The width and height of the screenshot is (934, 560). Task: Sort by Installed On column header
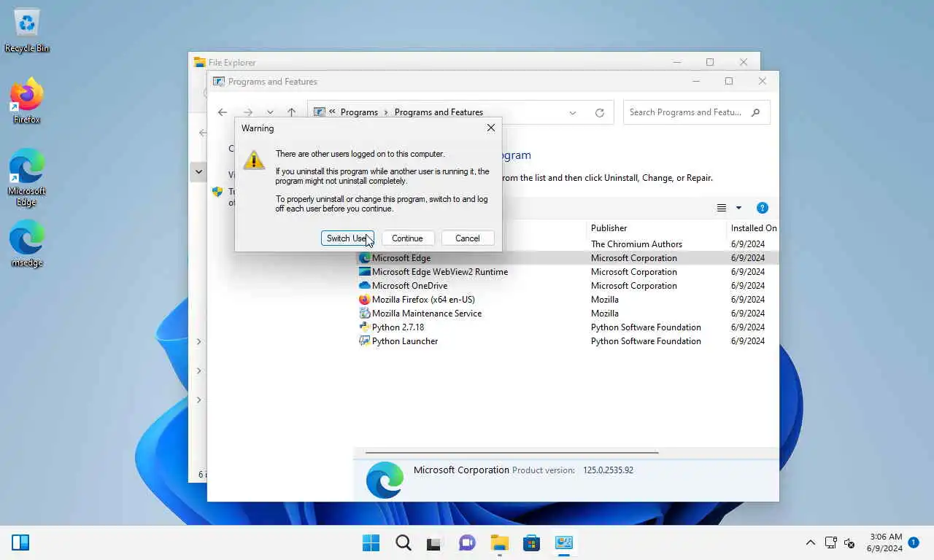pos(753,228)
